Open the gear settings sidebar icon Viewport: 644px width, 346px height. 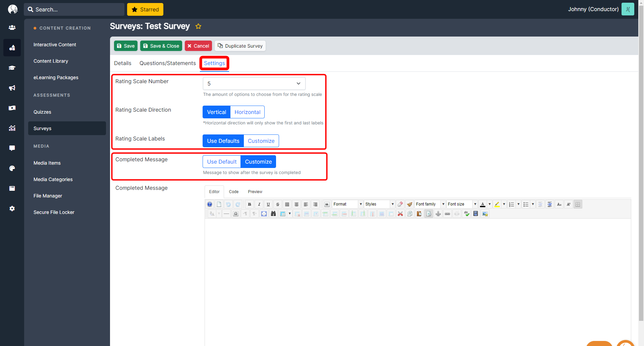12,209
